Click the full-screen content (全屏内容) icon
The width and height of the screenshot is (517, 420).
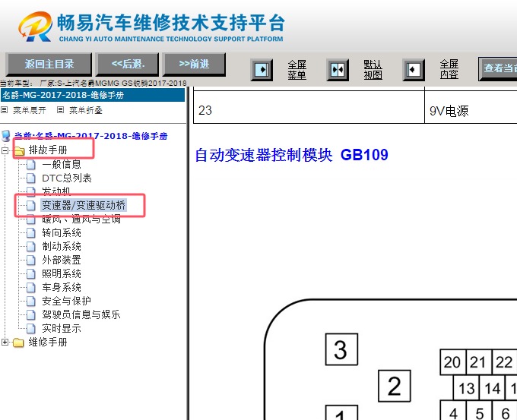414,70
